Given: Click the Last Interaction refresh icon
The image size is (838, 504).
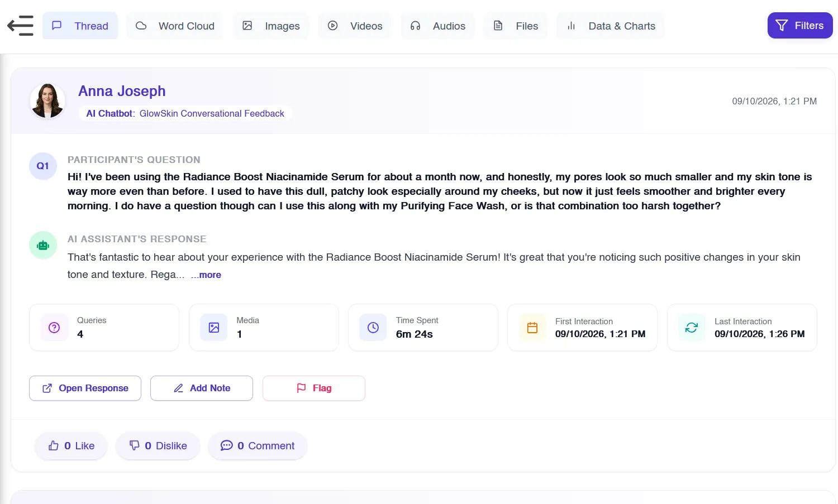Looking at the screenshot, I should click(692, 328).
